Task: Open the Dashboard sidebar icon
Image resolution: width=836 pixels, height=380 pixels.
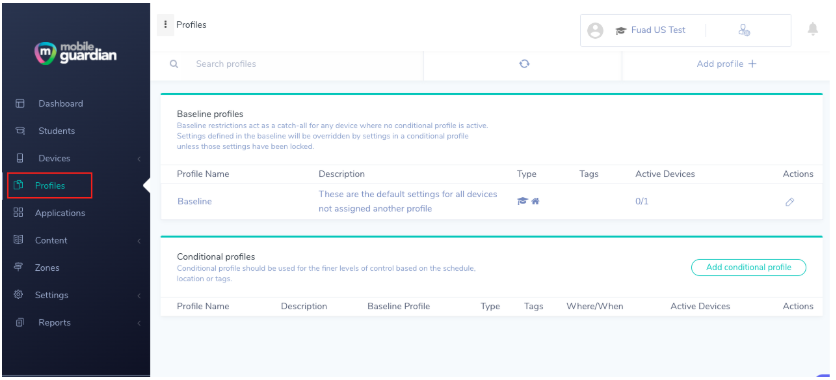Action: [x=20, y=103]
